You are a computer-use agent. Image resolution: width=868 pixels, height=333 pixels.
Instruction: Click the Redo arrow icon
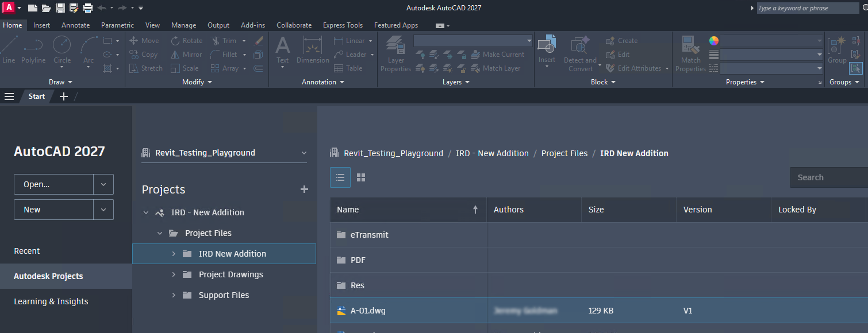click(122, 8)
